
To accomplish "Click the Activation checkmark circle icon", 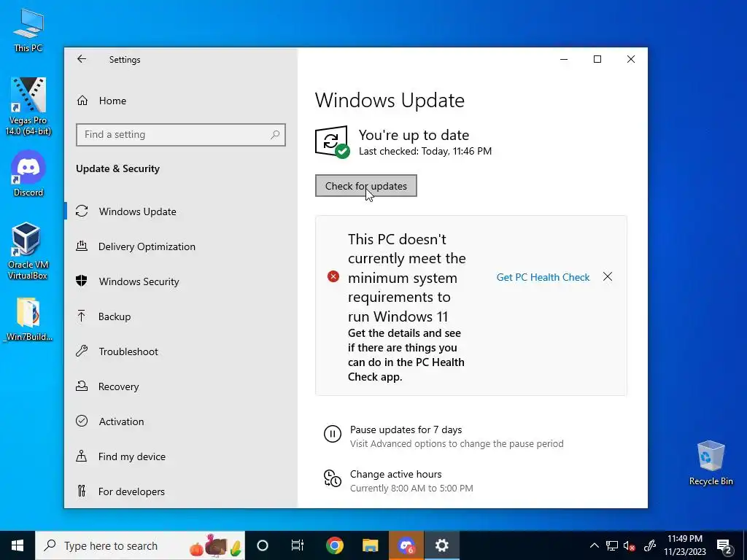I will (x=82, y=421).
